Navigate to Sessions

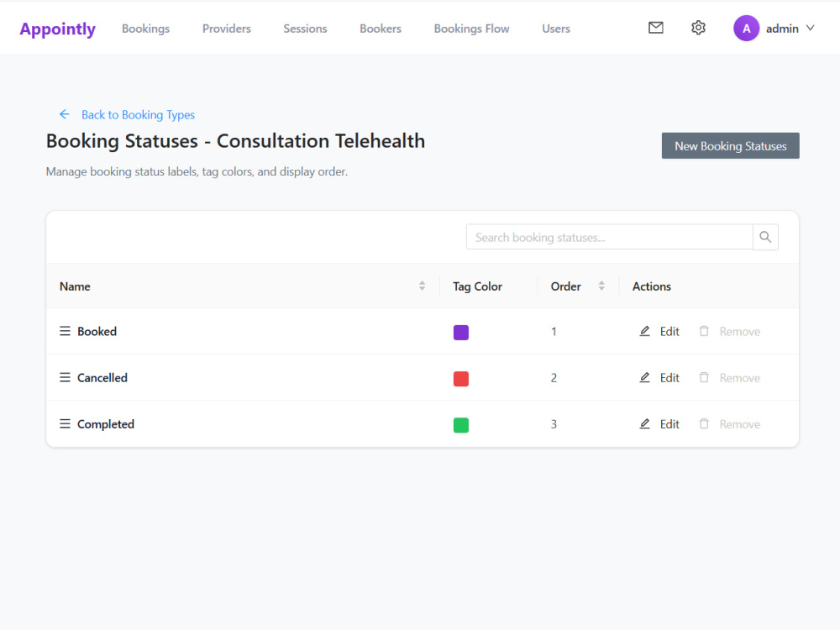point(306,29)
